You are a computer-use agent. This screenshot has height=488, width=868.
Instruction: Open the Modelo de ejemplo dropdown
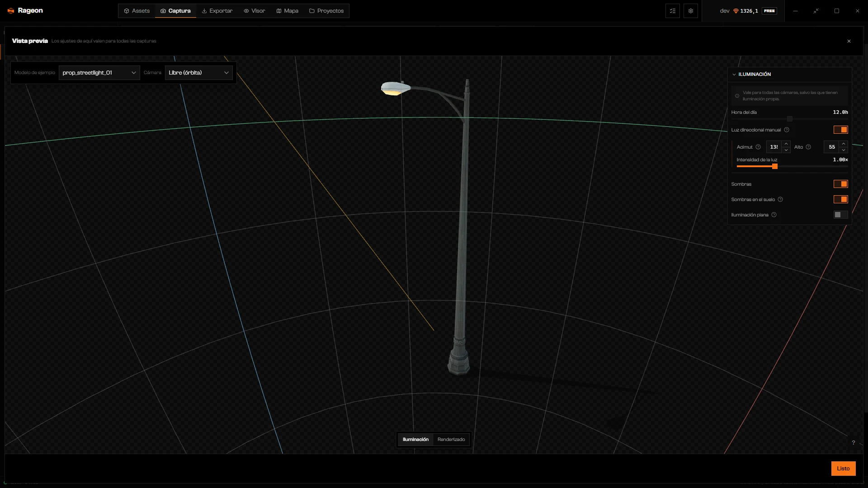coord(99,73)
